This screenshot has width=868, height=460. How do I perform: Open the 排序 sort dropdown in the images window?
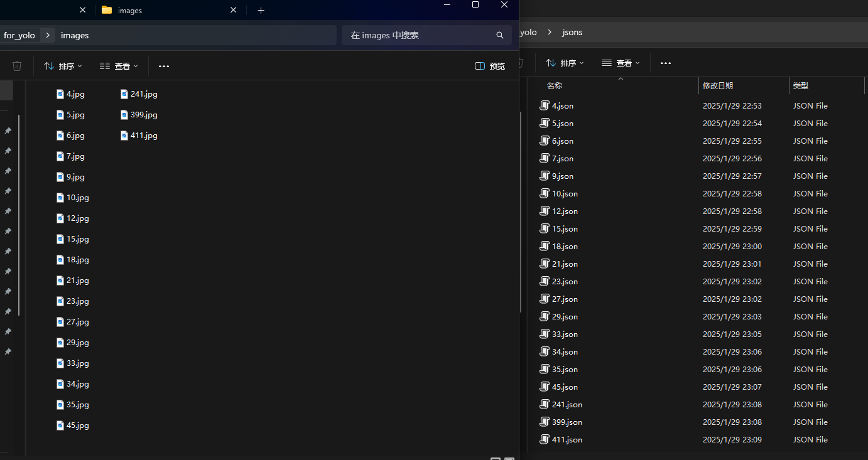(63, 66)
